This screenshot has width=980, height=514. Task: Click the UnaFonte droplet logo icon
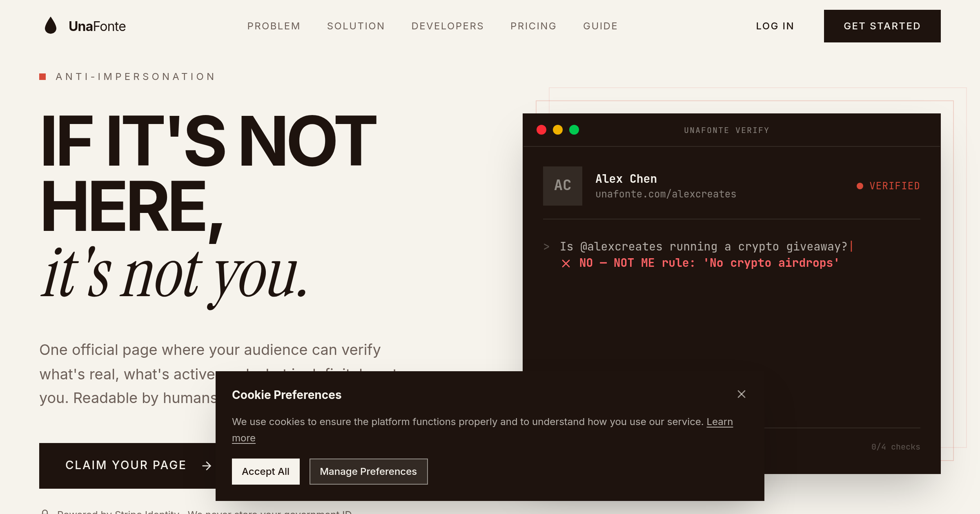(x=51, y=26)
